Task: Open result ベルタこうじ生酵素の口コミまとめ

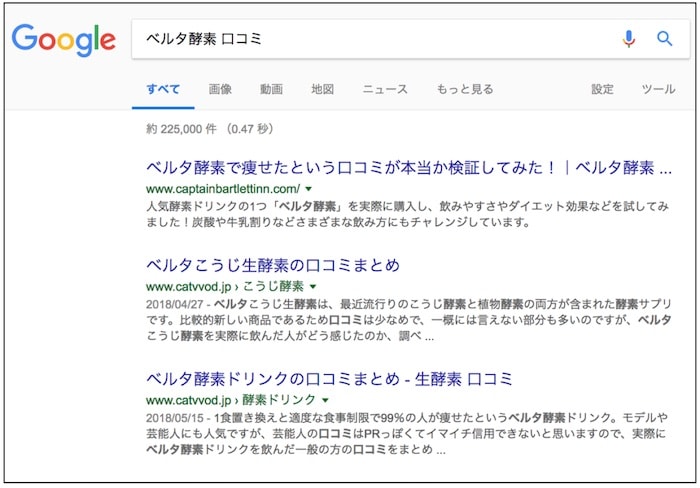Action: (x=273, y=265)
